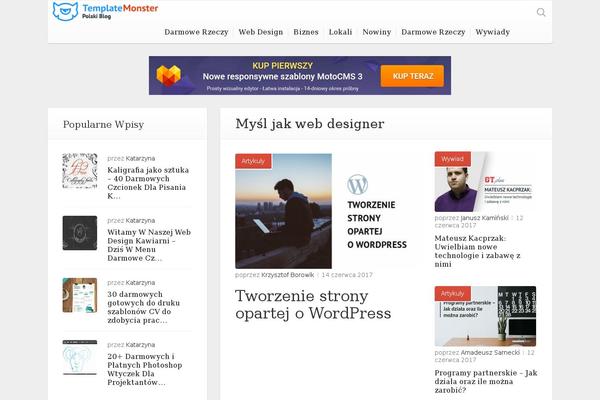Open Mateusz Kacprzak: Uwielbiam nowe technologie
This screenshot has height=400, width=600.
477,251
